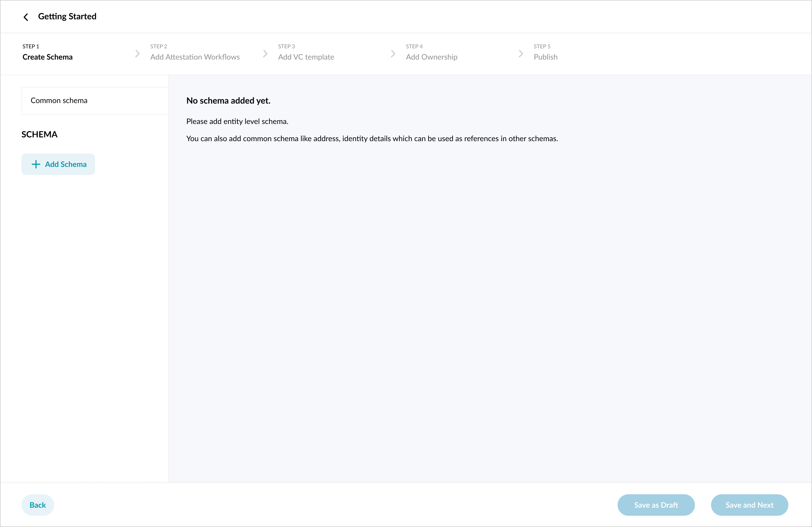Click the chevron after Add VC template

[393, 54]
